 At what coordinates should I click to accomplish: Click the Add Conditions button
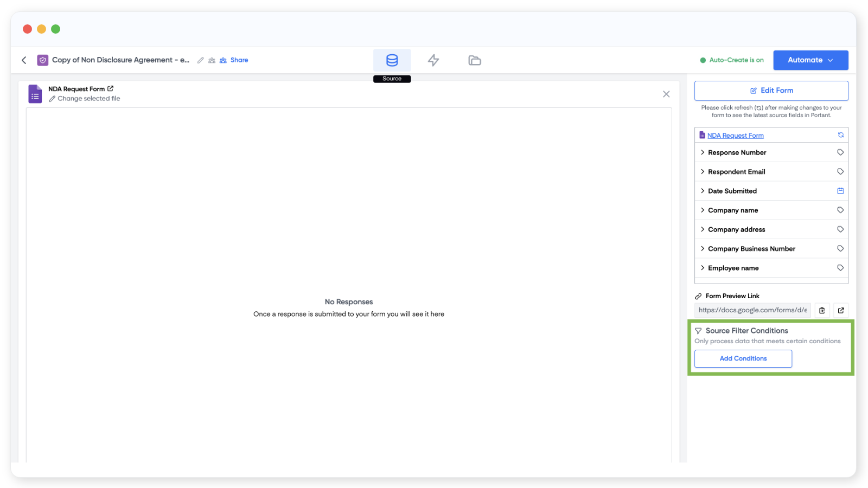pyautogui.click(x=743, y=358)
